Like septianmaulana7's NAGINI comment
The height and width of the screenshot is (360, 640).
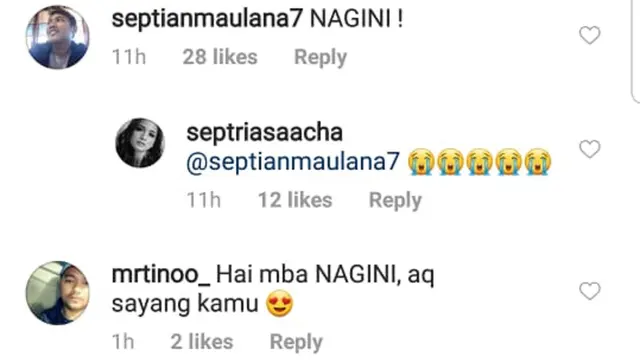click(x=590, y=35)
